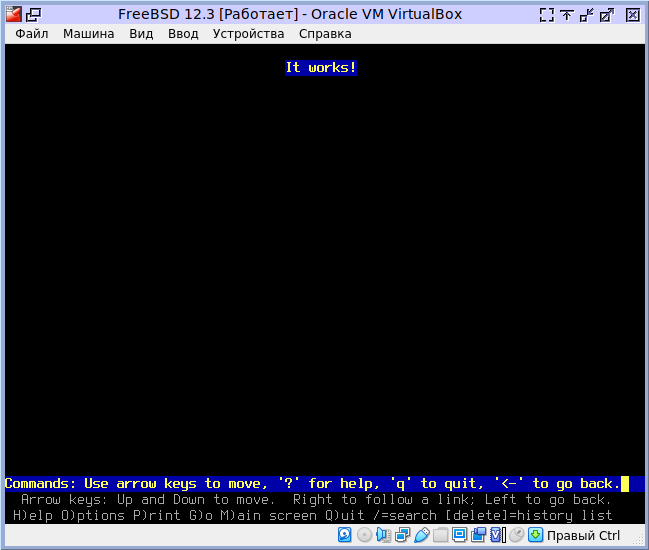Minimize the VirtualBox window
Screen dimensions: 649x550
point(587,15)
